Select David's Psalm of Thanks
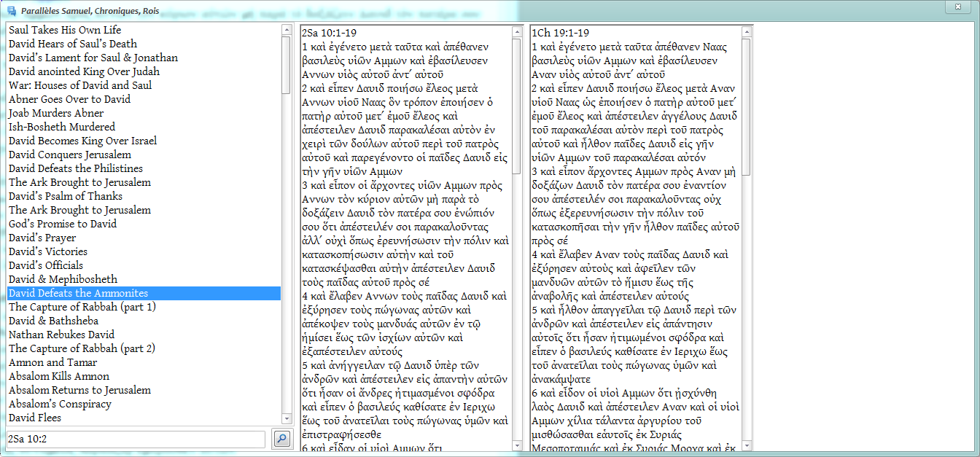 [144, 196]
